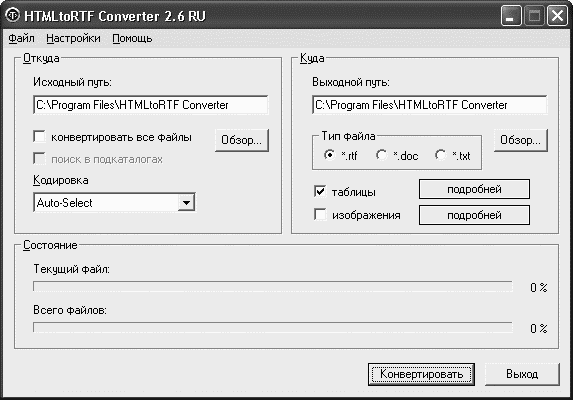Check the изображения checkbox
573x400 pixels.
coord(320,215)
